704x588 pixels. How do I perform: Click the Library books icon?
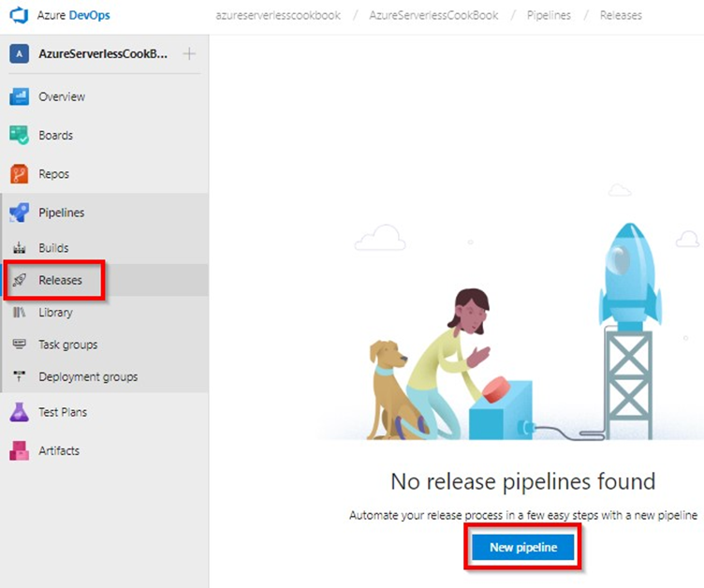coord(20,313)
